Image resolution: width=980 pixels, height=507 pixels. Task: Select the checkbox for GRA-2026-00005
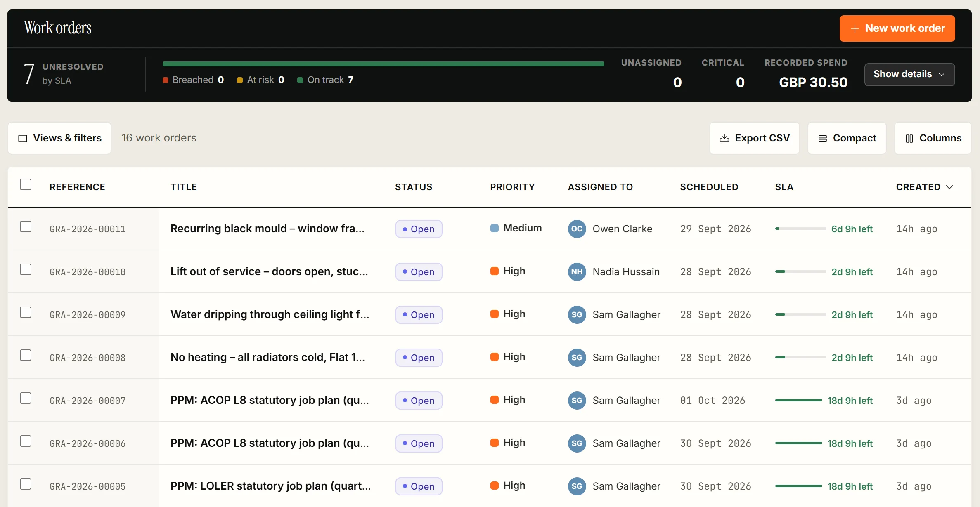point(26,484)
